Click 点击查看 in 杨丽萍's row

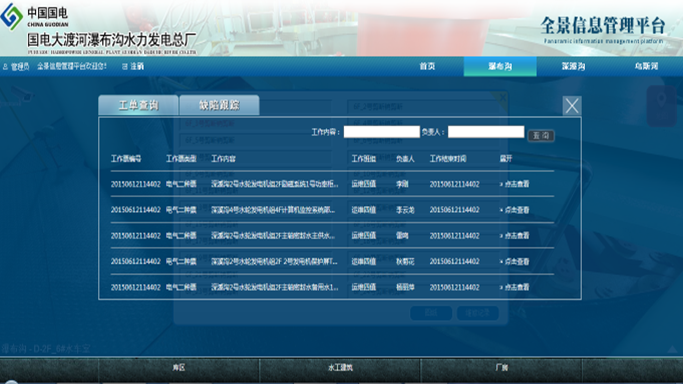[x=514, y=287]
